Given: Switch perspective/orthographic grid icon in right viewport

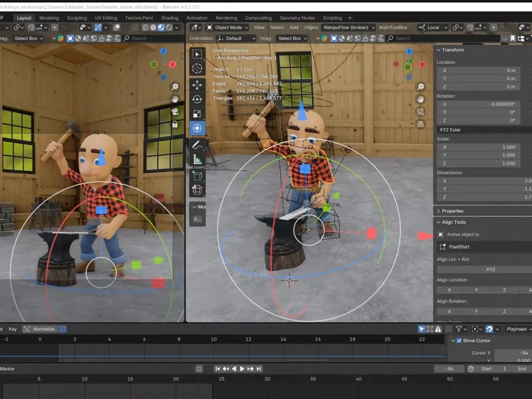Looking at the screenshot, I should point(420,124).
